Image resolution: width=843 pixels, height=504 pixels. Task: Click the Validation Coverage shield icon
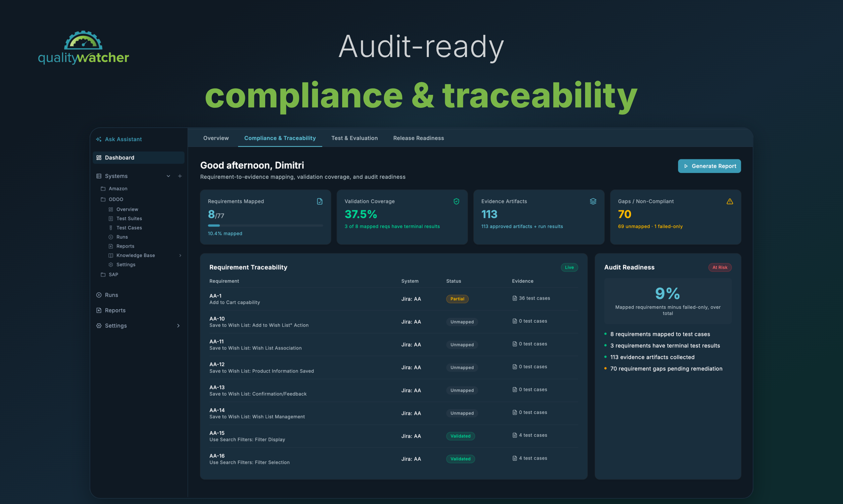[x=456, y=201]
